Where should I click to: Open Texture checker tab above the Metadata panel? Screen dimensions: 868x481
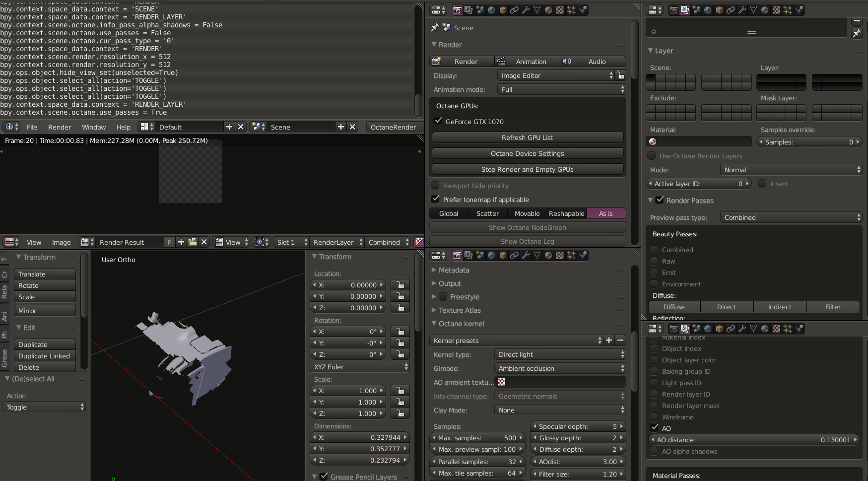(x=560, y=255)
